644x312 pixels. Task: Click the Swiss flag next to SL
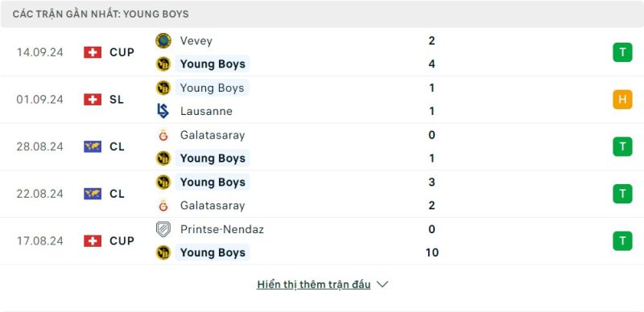[x=93, y=100]
